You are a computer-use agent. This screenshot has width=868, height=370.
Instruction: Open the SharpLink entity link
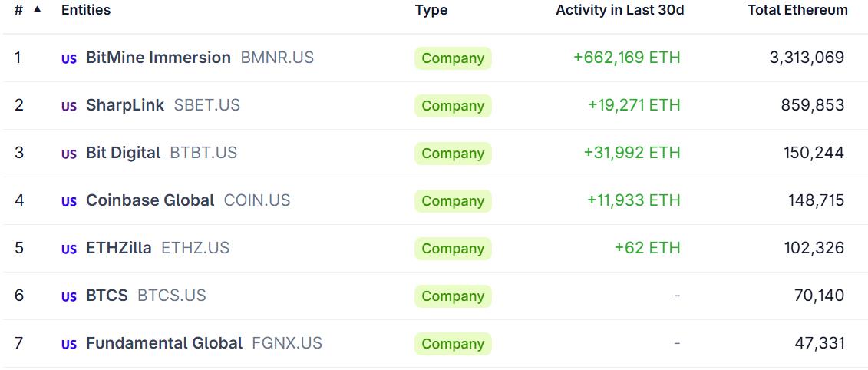pos(125,105)
